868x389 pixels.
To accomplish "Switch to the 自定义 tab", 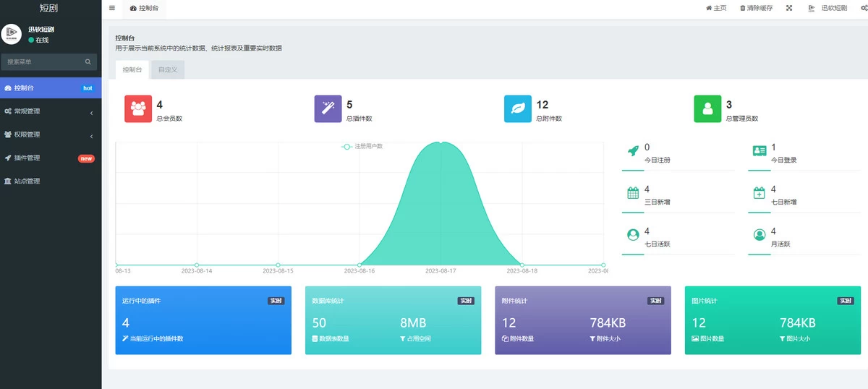I will pyautogui.click(x=168, y=69).
